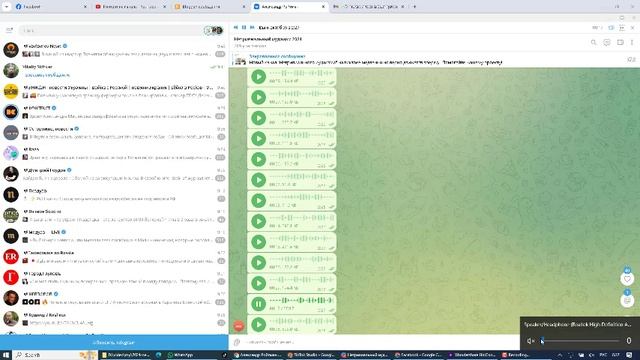Open a new browser tab
This screenshot has width=640, height=360.
[415, 7]
